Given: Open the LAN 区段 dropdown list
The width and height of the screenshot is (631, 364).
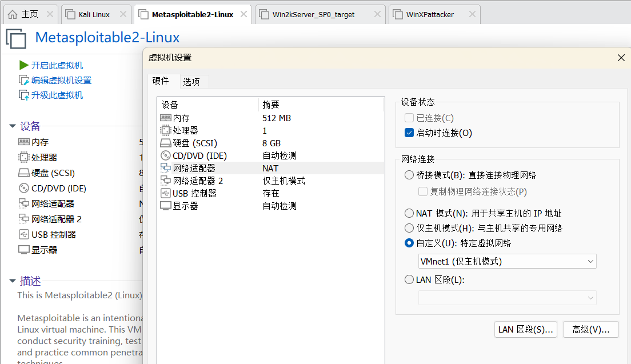Looking at the screenshot, I should 507,298.
